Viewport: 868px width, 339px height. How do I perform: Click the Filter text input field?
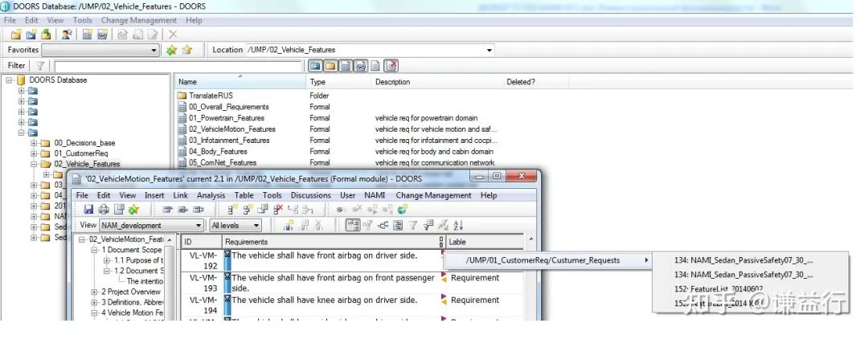click(177, 66)
